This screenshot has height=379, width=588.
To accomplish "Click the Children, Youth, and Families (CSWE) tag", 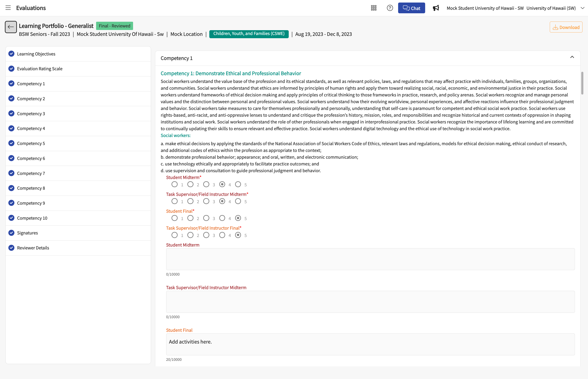I will click(249, 34).
